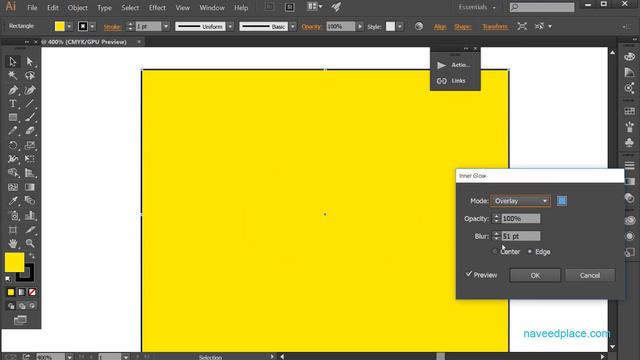Select the Hand tool
This screenshot has width=640, height=360.
pyautogui.click(x=13, y=244)
